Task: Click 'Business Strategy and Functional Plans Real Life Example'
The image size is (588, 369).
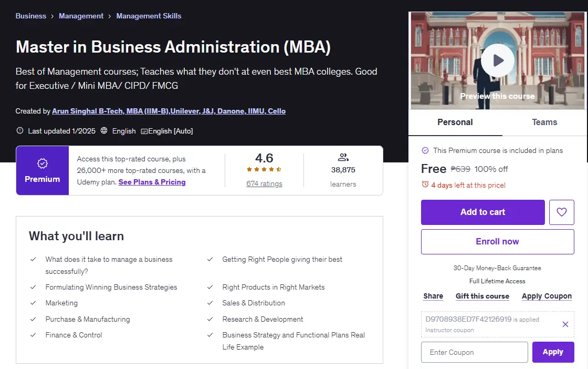Action: coord(293,341)
